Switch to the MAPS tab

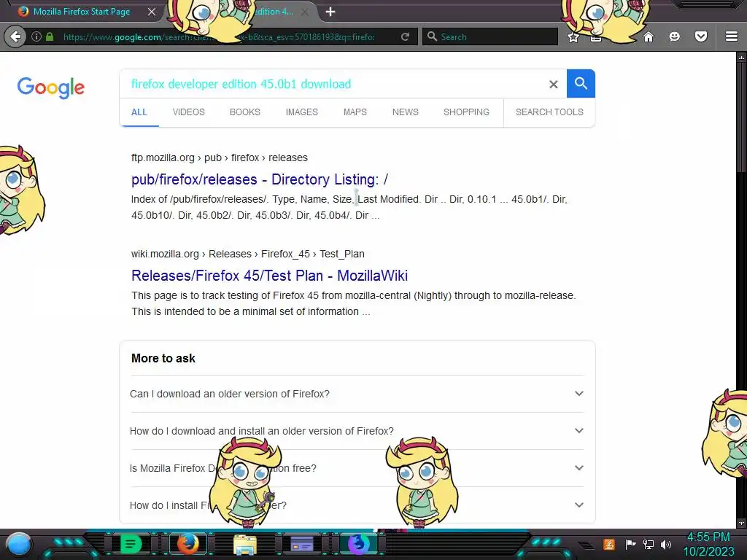(355, 112)
